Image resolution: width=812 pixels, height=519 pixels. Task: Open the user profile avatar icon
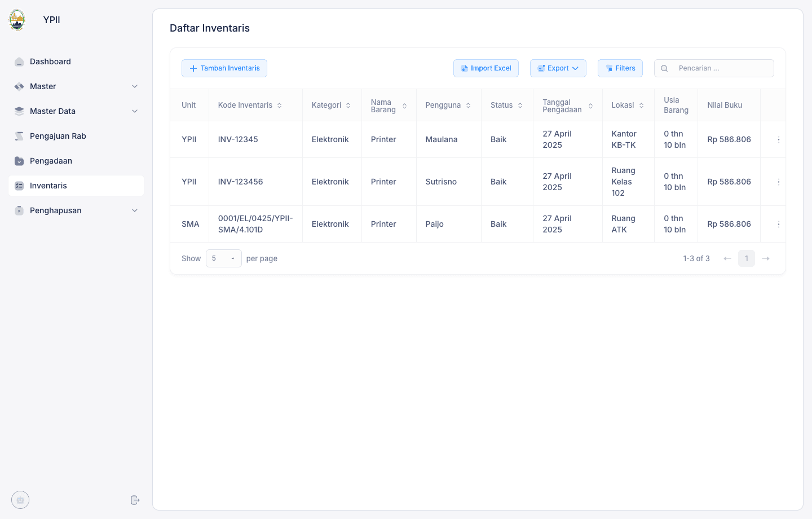pos(20,500)
